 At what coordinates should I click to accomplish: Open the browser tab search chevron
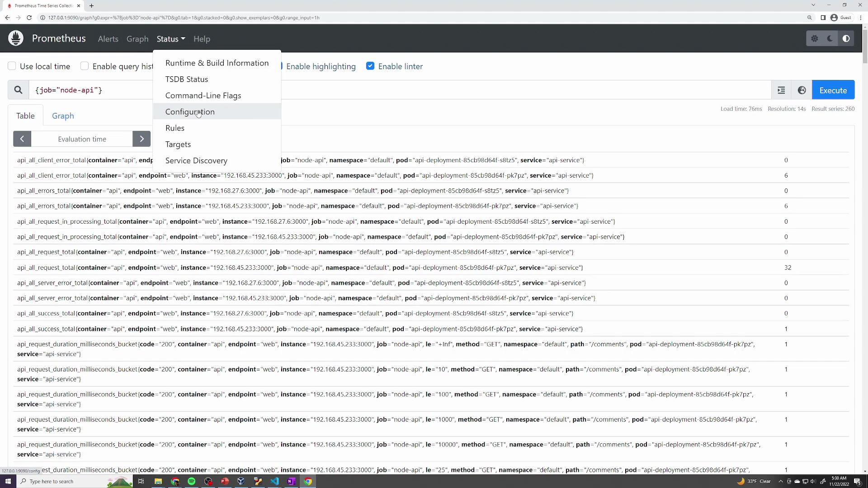[813, 5]
